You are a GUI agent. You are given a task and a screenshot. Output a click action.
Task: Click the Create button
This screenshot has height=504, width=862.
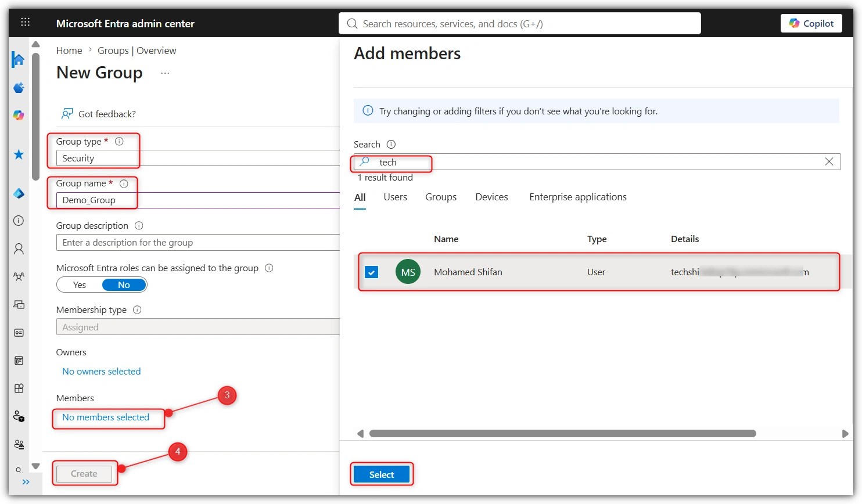pyautogui.click(x=84, y=474)
